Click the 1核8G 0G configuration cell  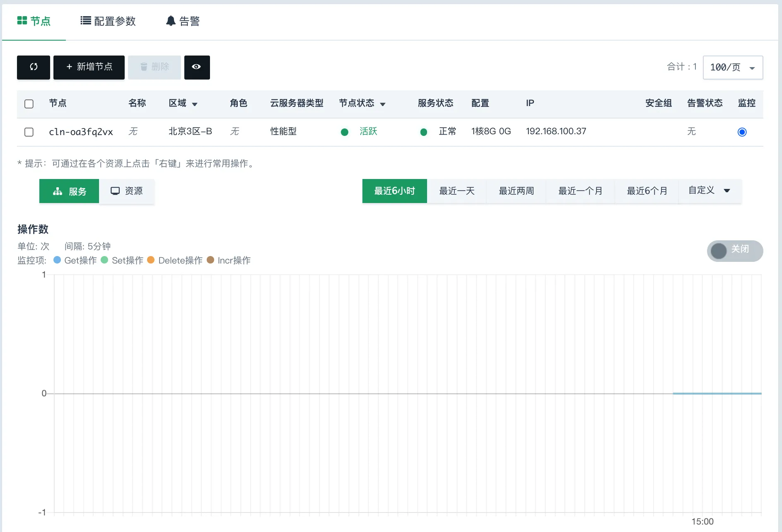click(491, 131)
